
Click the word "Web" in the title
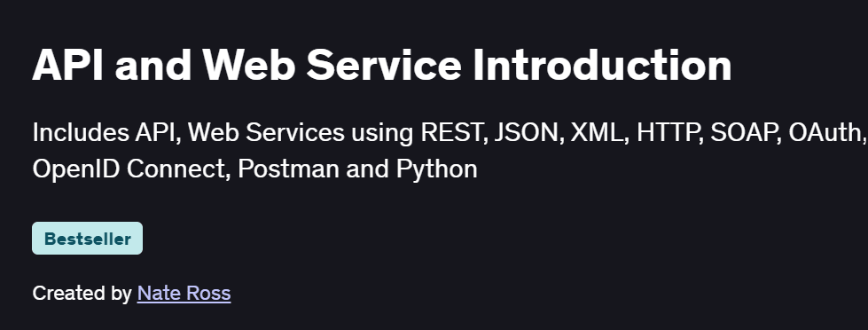tap(248, 66)
